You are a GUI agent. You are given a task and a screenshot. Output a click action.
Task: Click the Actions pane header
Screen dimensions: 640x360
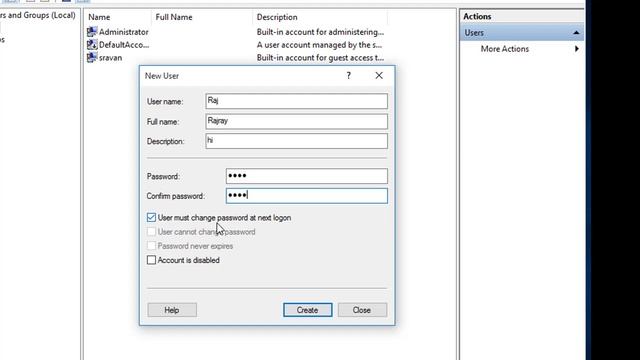[522, 16]
